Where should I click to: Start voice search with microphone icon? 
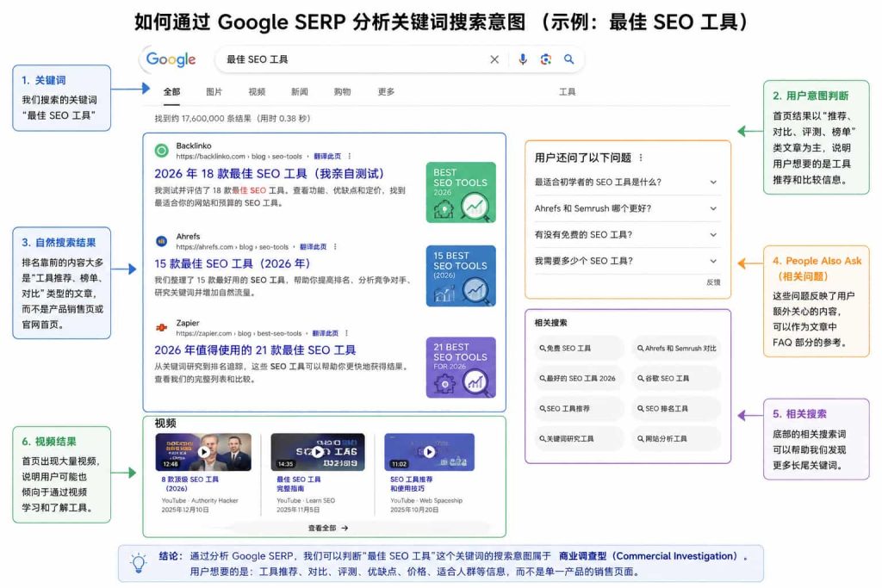[x=523, y=59]
